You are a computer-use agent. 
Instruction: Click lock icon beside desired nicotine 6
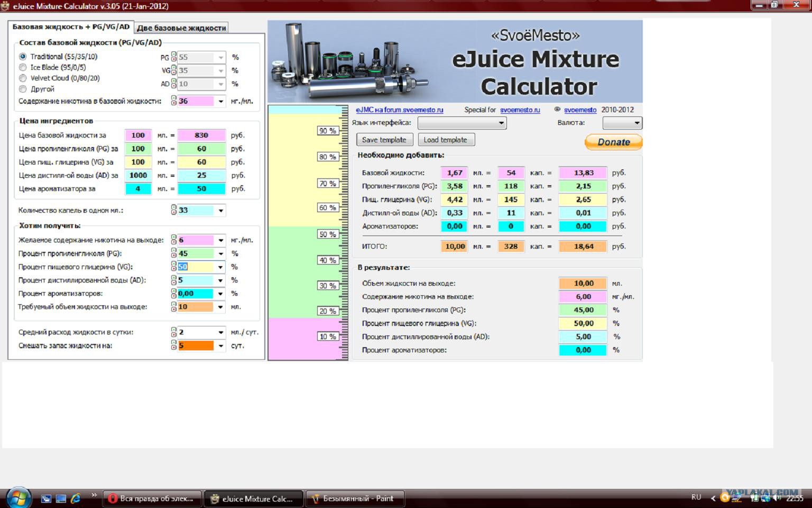173,240
